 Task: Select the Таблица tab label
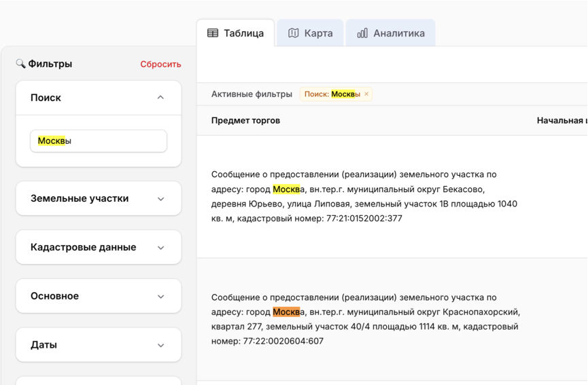point(243,33)
